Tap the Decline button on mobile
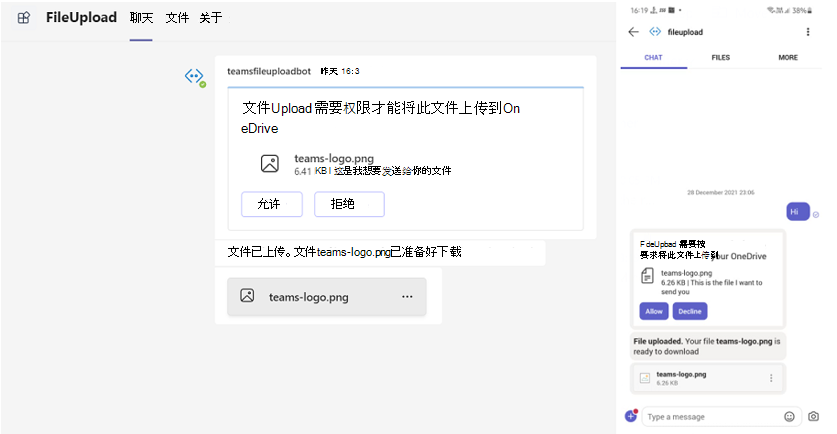The width and height of the screenshot is (837, 434). click(690, 311)
